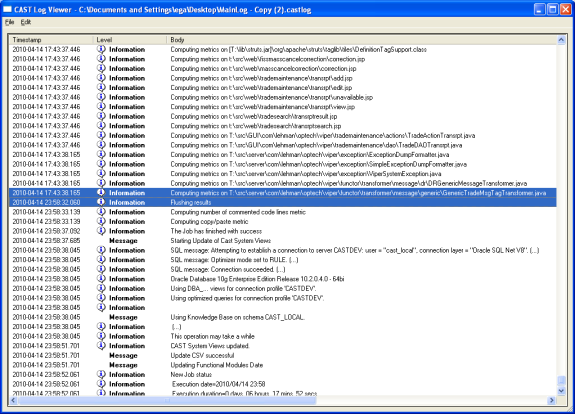Click info icon on SimpleExceptionDumpFormatter.java row
Screen dimensions: 575x414
click(101, 164)
